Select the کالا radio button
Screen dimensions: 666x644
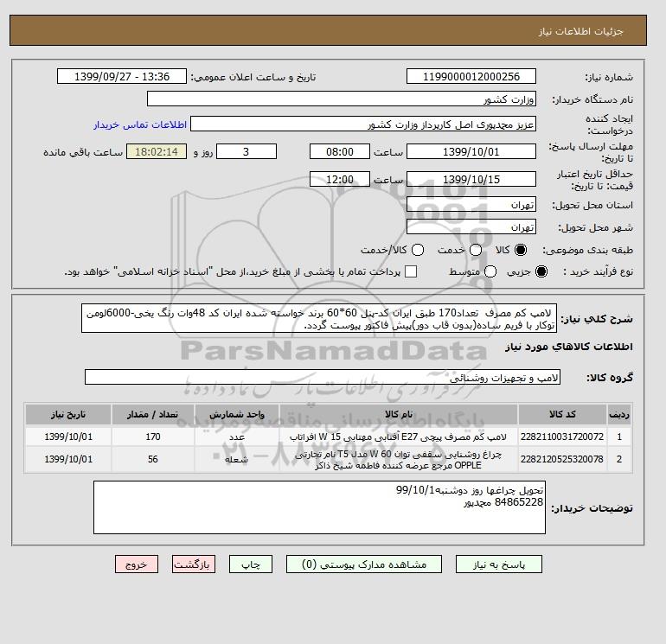click(x=521, y=250)
